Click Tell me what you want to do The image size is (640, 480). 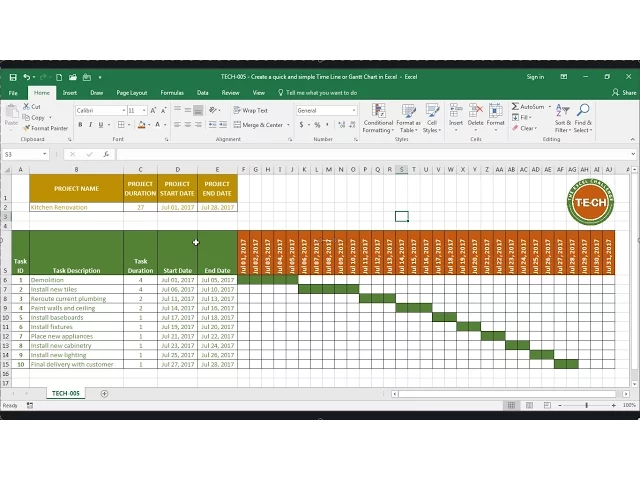[318, 93]
